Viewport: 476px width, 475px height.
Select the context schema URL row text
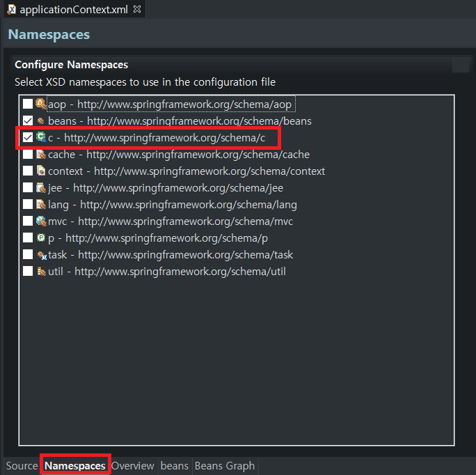coord(187,171)
